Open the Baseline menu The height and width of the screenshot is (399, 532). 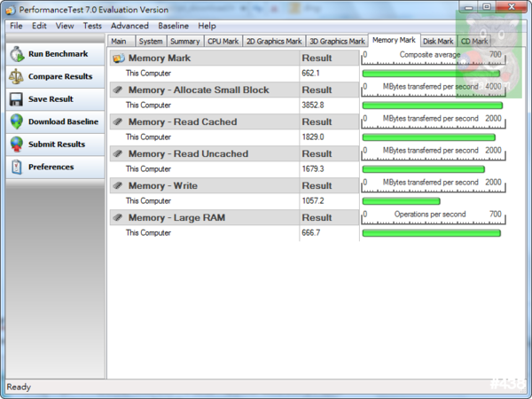tap(173, 26)
